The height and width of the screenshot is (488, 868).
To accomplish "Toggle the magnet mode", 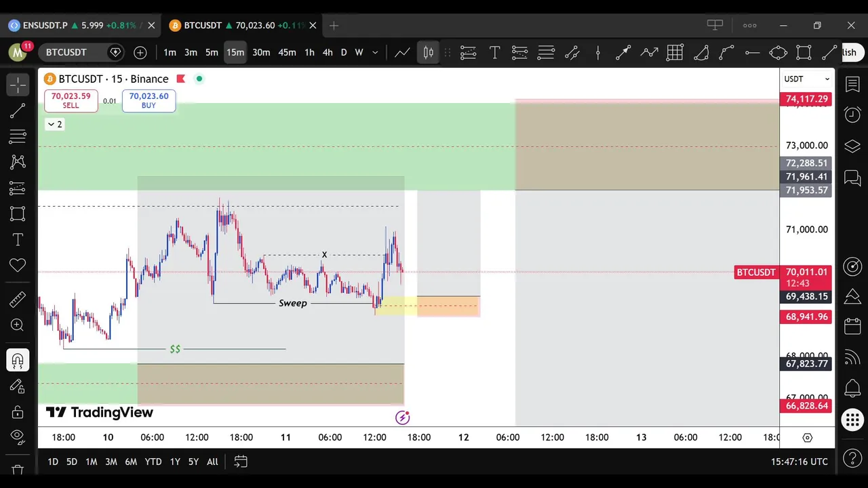I will (x=18, y=360).
